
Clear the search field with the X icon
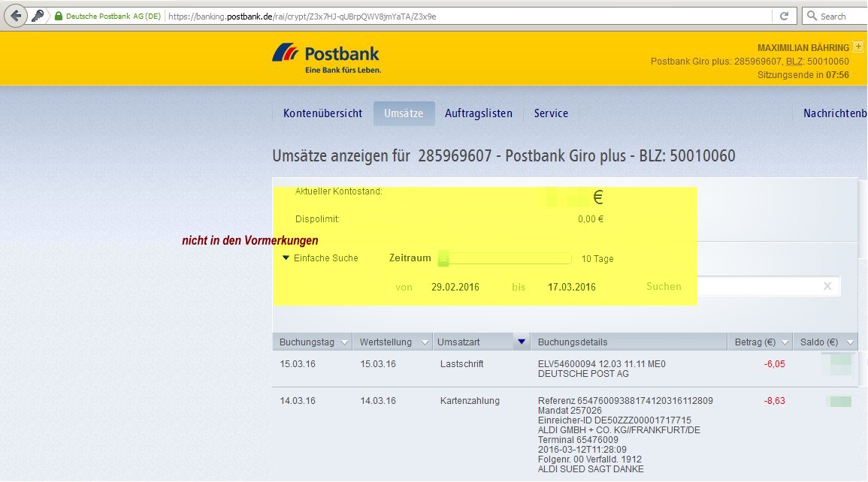pos(827,286)
